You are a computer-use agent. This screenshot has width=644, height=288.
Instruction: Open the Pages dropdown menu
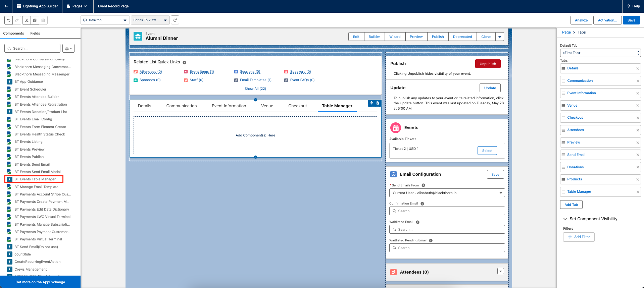(77, 6)
